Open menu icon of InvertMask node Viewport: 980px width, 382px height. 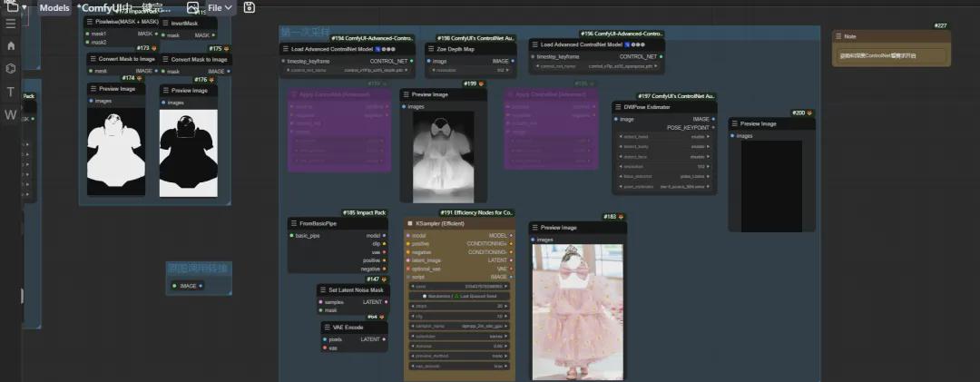pyautogui.click(x=166, y=23)
